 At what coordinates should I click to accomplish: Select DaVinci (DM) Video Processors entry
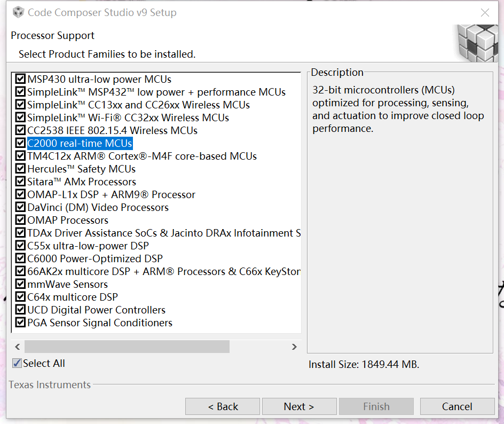pyautogui.click(x=98, y=207)
